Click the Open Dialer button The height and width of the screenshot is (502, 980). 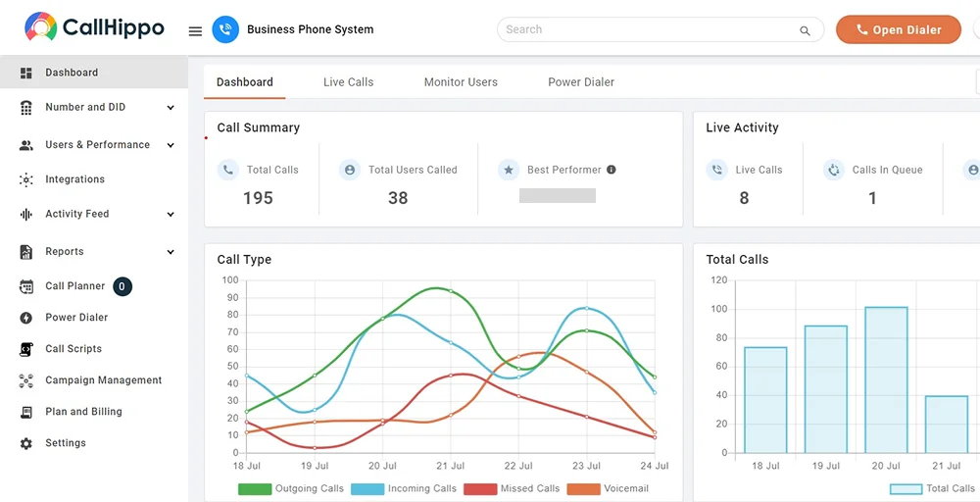[898, 29]
